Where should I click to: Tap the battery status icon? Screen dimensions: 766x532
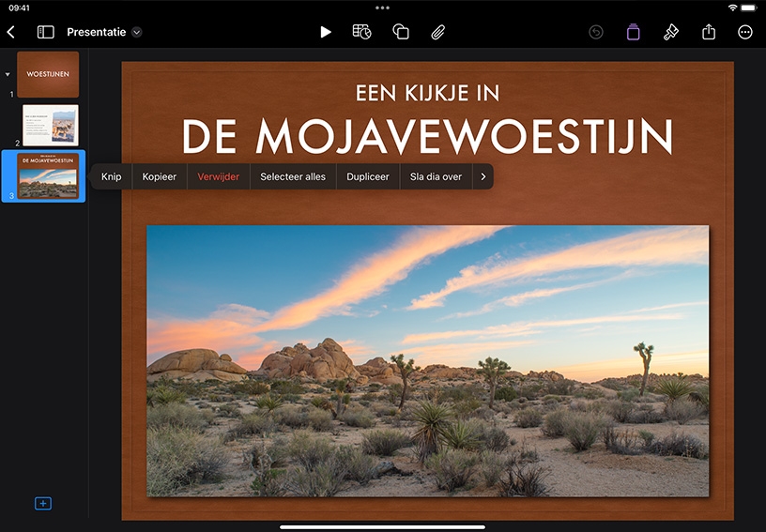(748, 8)
